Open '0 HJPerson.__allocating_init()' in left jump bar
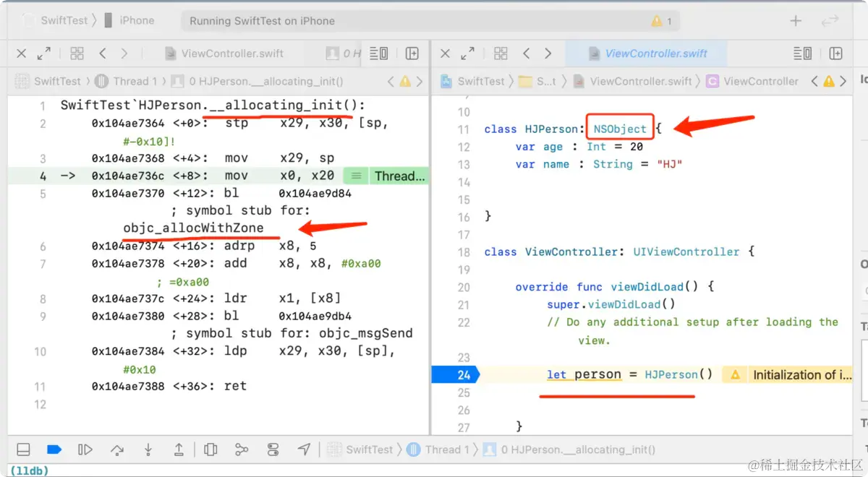868x477 pixels. [258, 81]
